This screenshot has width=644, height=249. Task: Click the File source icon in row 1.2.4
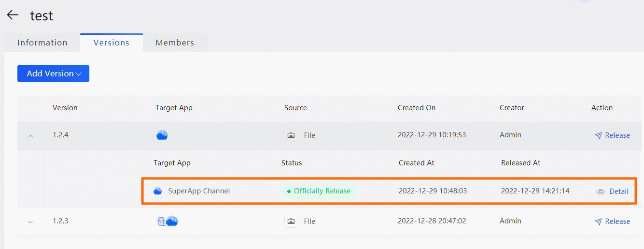pyautogui.click(x=291, y=135)
